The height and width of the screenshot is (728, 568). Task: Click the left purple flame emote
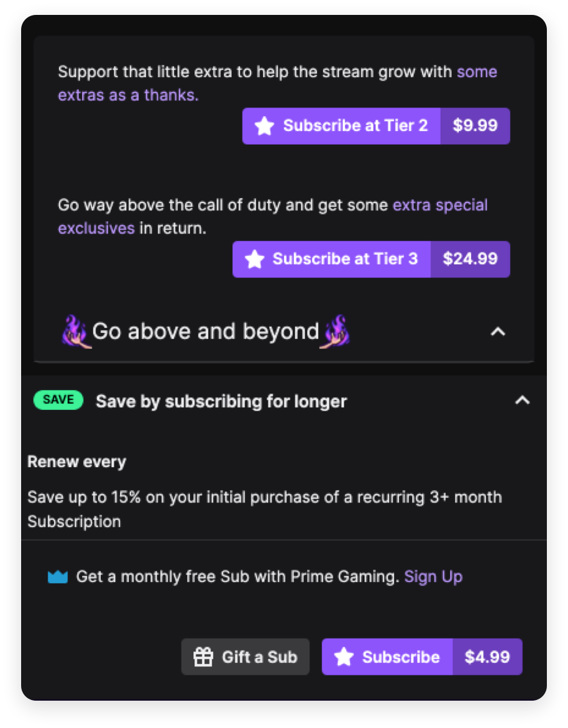(75, 332)
